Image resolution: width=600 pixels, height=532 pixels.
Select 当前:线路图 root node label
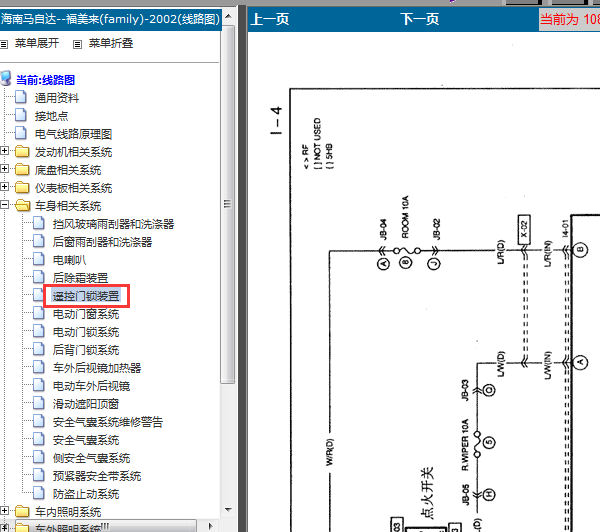[x=45, y=80]
